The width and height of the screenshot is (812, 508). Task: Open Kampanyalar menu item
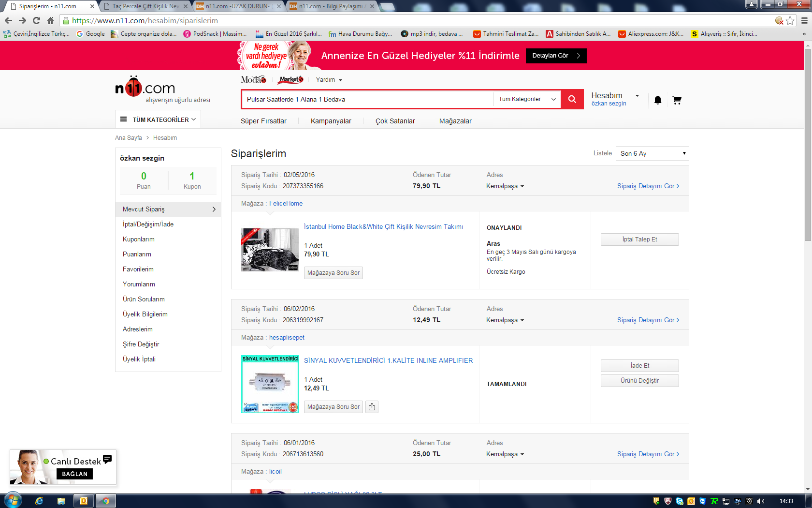tap(331, 121)
